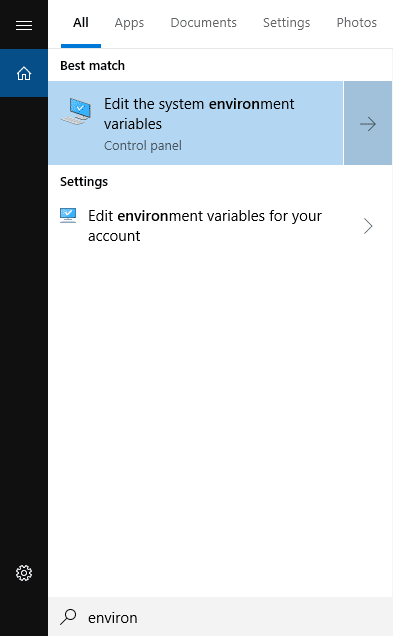393x636 pixels.
Task: Open the hamburger menu in the sidebar
Action: [x=24, y=26]
